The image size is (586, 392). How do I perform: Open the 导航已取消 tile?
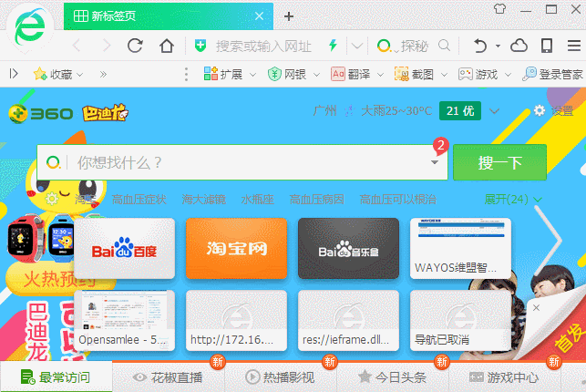pos(460,321)
